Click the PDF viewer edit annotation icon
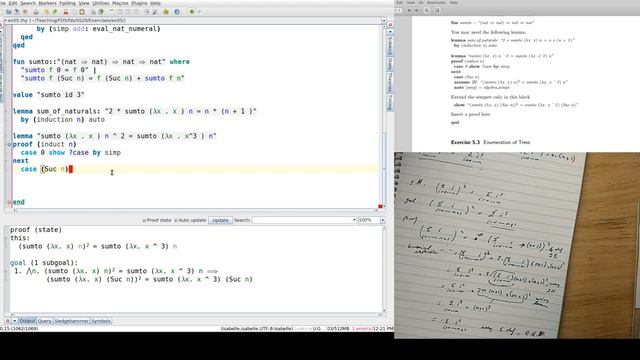This screenshot has height=360, width=640. [x=437, y=10]
